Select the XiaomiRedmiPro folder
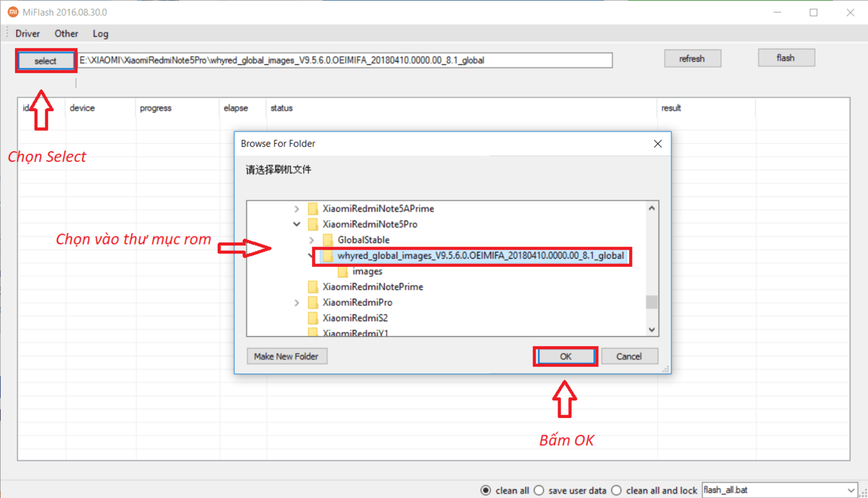868x498 pixels. [357, 303]
